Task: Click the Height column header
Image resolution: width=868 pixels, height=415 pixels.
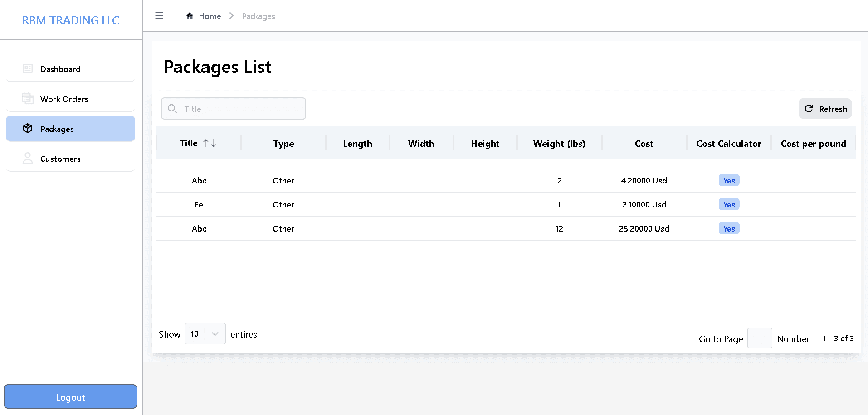Action: coord(485,144)
